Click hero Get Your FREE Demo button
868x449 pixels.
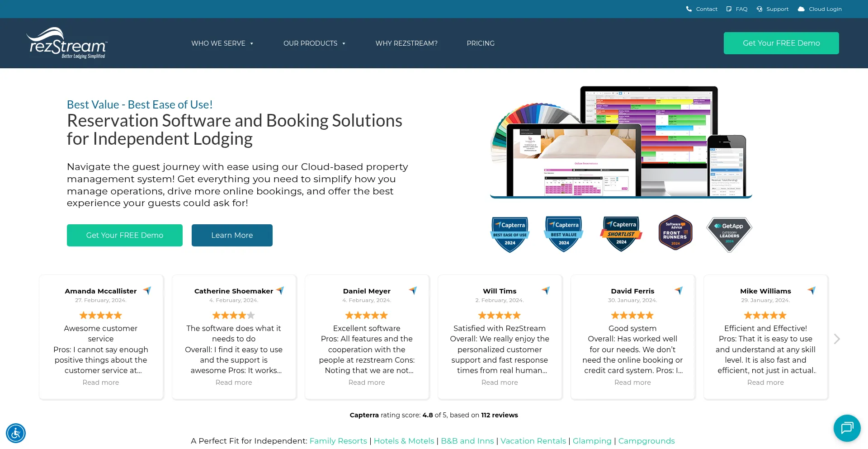pyautogui.click(x=125, y=235)
